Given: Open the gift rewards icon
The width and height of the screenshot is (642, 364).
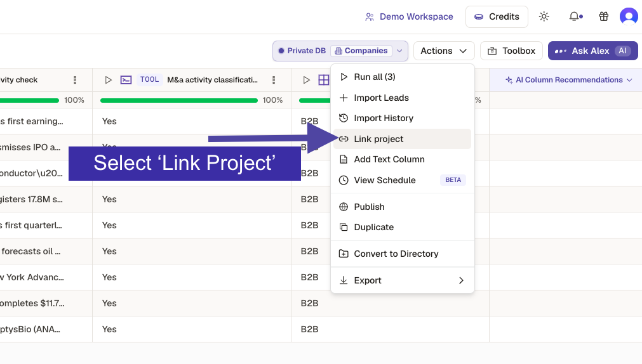Looking at the screenshot, I should click(x=603, y=16).
